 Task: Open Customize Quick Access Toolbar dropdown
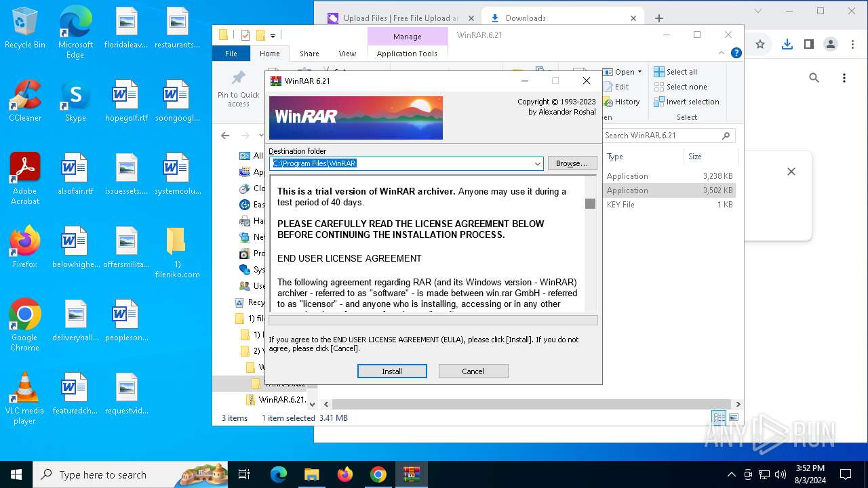point(273,35)
